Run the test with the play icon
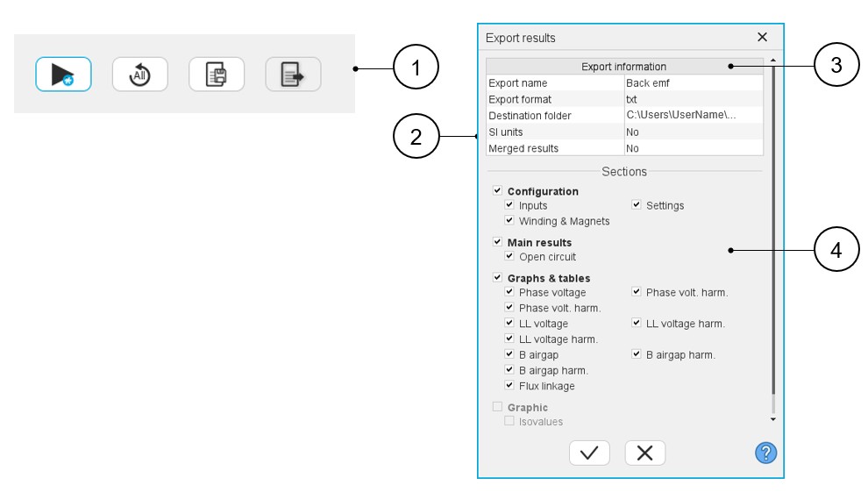Viewport: 868px width, 492px height. tap(63, 75)
